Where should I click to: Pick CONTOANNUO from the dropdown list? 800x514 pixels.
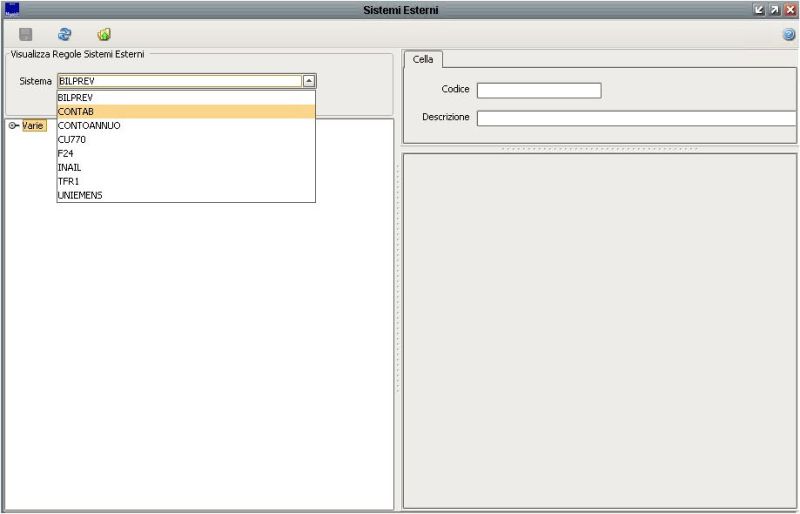point(88,125)
